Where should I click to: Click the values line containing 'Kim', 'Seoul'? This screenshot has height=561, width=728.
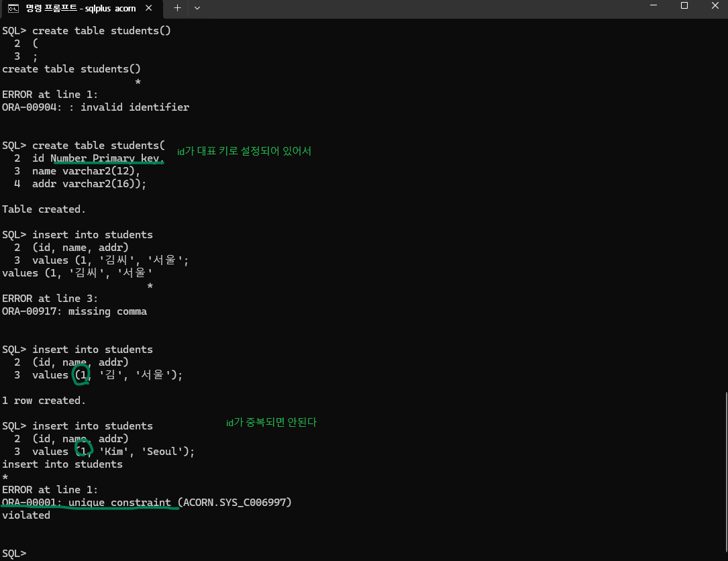point(113,452)
